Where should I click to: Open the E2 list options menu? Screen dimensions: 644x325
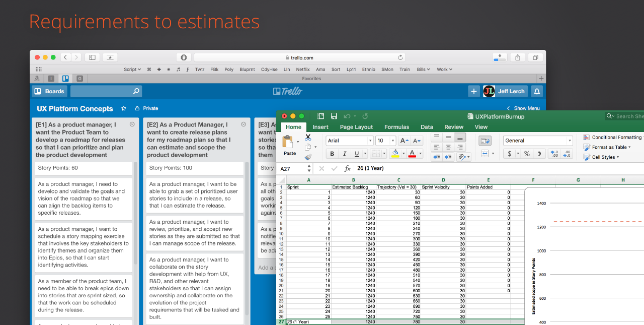pos(244,124)
